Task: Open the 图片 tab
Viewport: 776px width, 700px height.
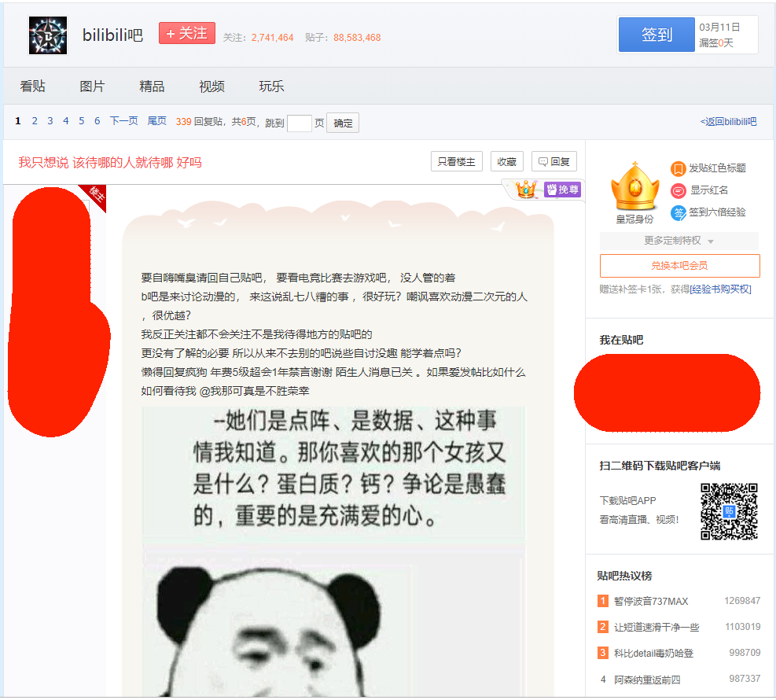Action: point(92,87)
